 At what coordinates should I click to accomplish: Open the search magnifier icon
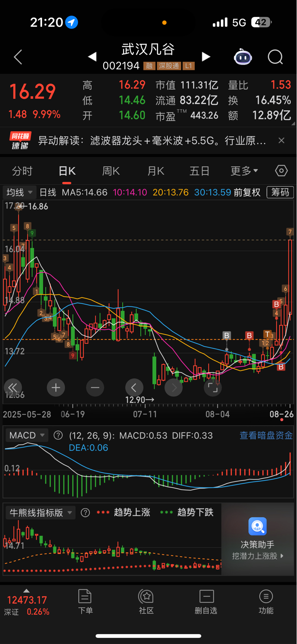pos(275,57)
